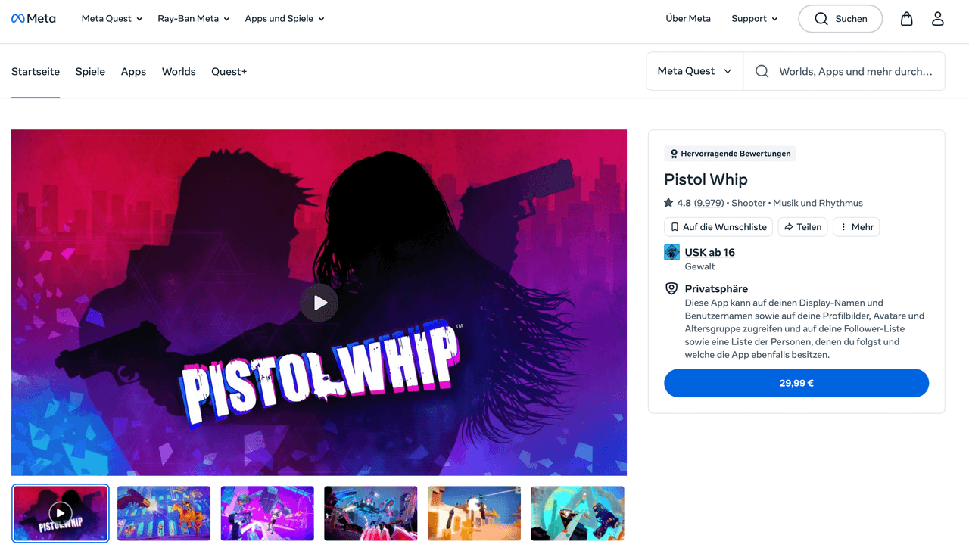Click the Privatsphäre shield icon
969x560 pixels.
pyautogui.click(x=671, y=289)
